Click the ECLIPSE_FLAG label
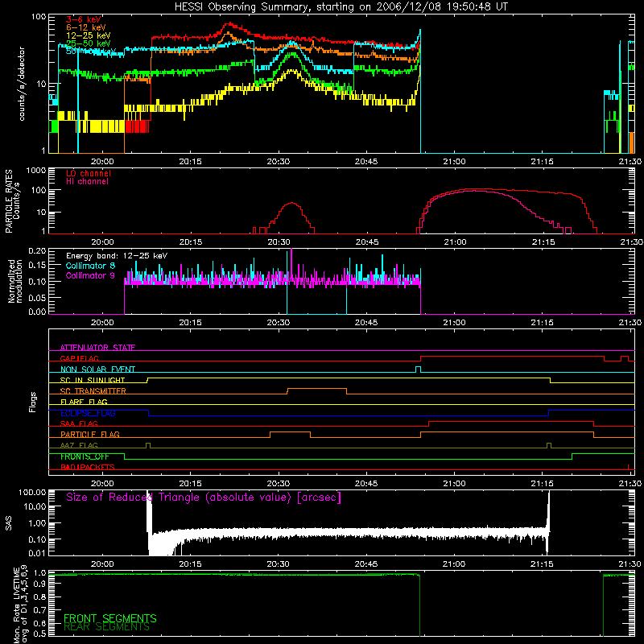The height and width of the screenshot is (644, 644). pos(88,413)
